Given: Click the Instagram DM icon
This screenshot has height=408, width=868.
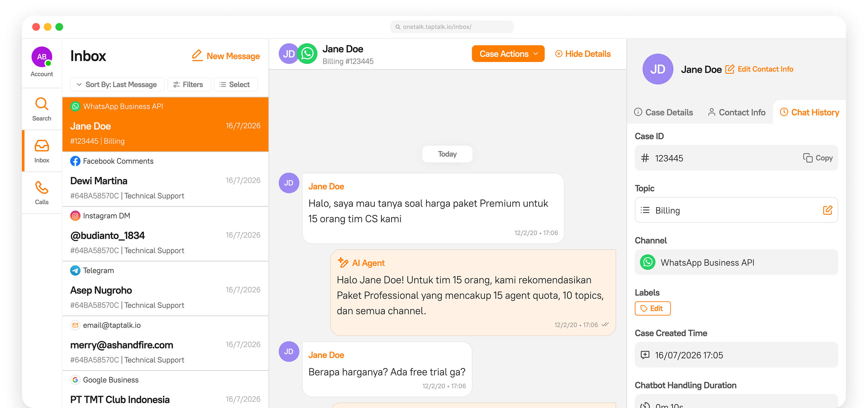Looking at the screenshot, I should pyautogui.click(x=75, y=216).
